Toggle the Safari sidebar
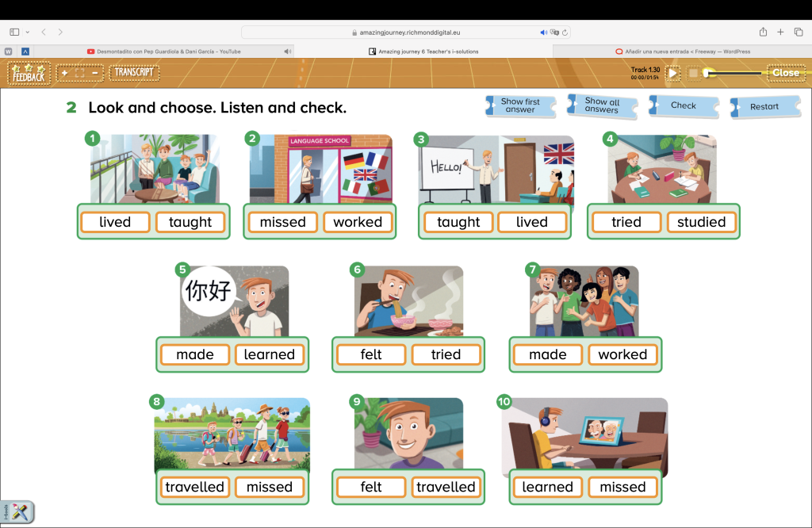The image size is (812, 528). point(14,33)
